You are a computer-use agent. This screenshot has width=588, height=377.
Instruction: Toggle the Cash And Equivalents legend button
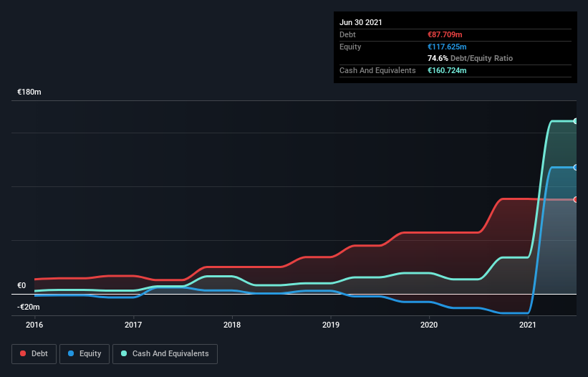click(165, 354)
